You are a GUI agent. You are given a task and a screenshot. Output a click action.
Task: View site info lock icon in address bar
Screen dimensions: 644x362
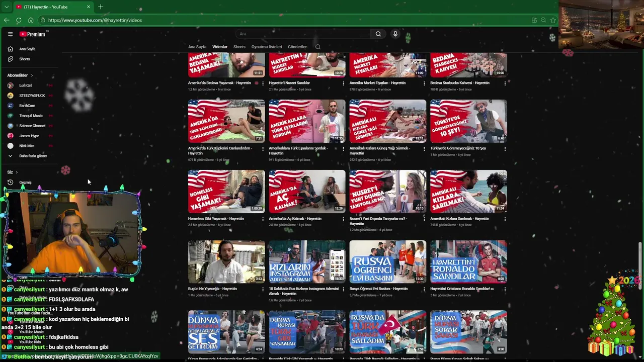tap(43, 20)
